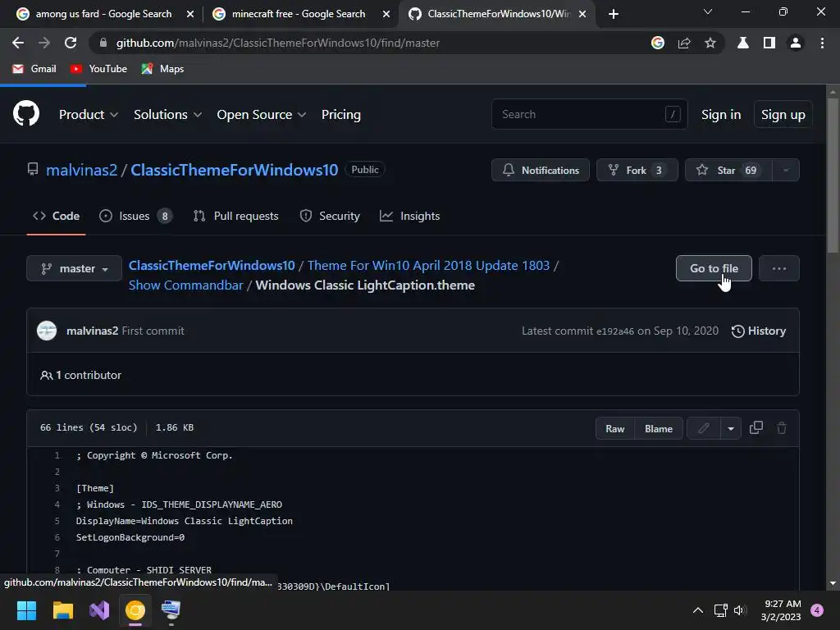Open Show Commandbar folder breadcrumb
The width and height of the screenshot is (840, 630).
[x=186, y=285]
